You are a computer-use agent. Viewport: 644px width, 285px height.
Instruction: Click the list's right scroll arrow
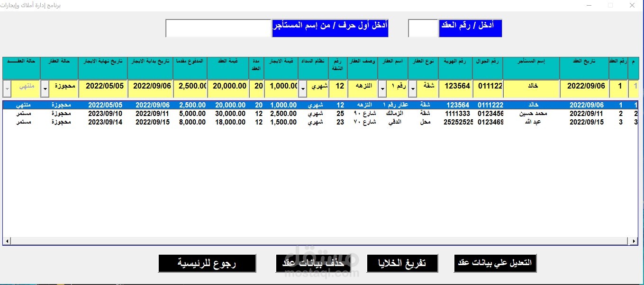[x=634, y=241]
